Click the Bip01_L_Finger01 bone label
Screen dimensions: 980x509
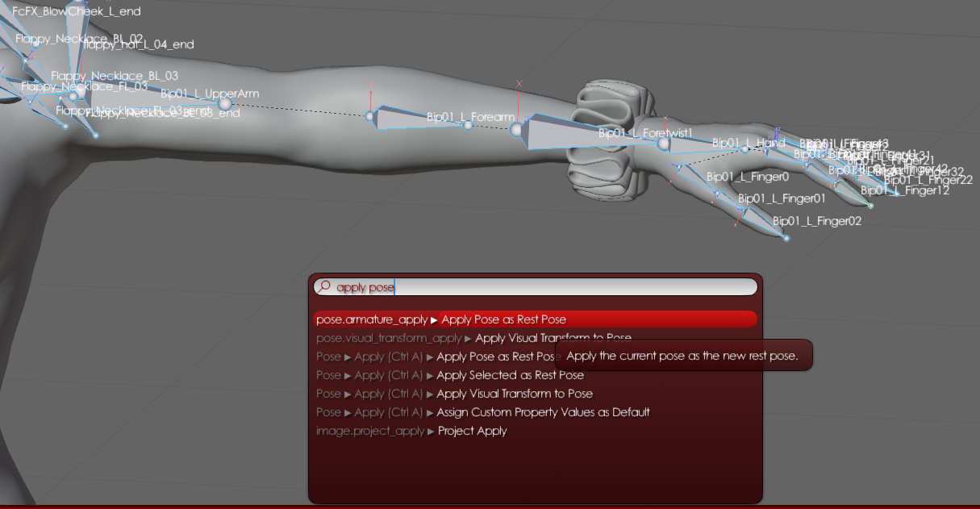[x=782, y=198]
